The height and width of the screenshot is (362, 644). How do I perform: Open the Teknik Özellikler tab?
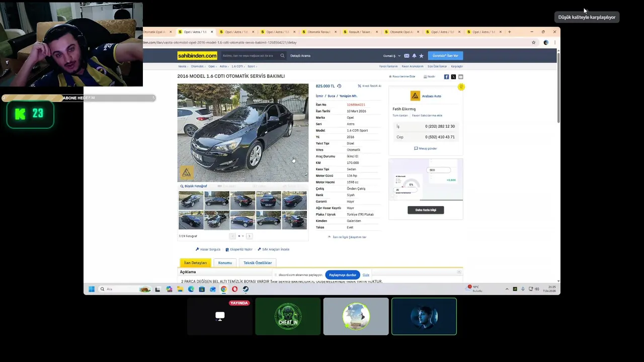click(258, 263)
